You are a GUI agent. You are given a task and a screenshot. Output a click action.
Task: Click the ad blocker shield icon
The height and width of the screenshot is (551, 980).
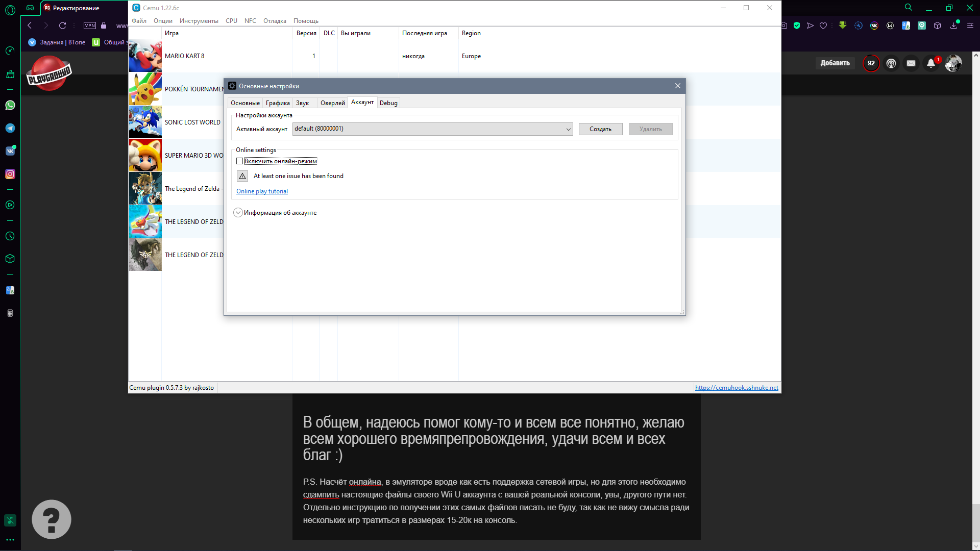(797, 26)
